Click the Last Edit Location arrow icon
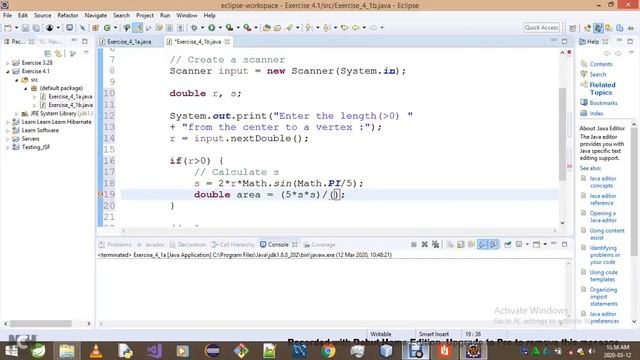Screen dimensions: 640x360 [344, 28]
